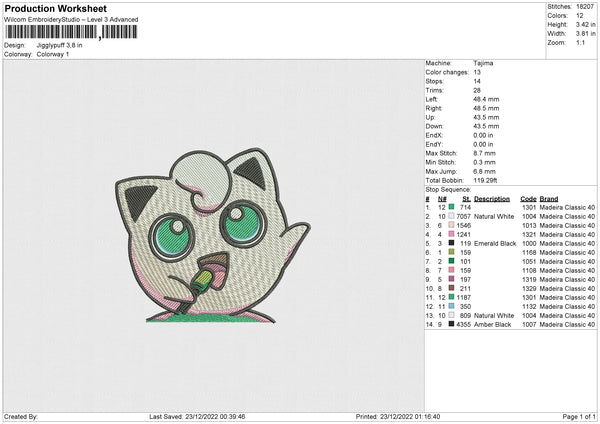The image size is (600, 424).
Task: Click the 'Page 1 of 1' footer text
Action: (x=579, y=416)
